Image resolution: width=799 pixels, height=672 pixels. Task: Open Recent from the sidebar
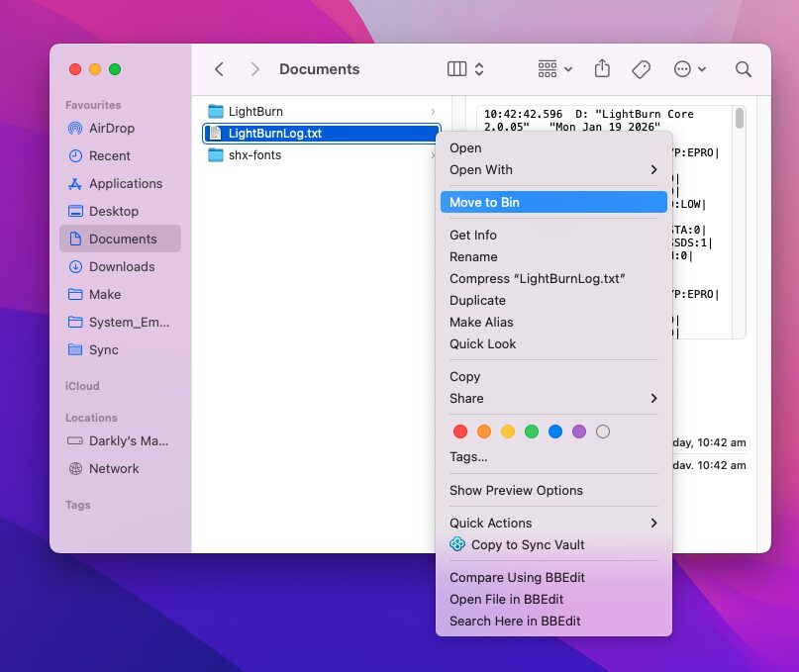109,155
